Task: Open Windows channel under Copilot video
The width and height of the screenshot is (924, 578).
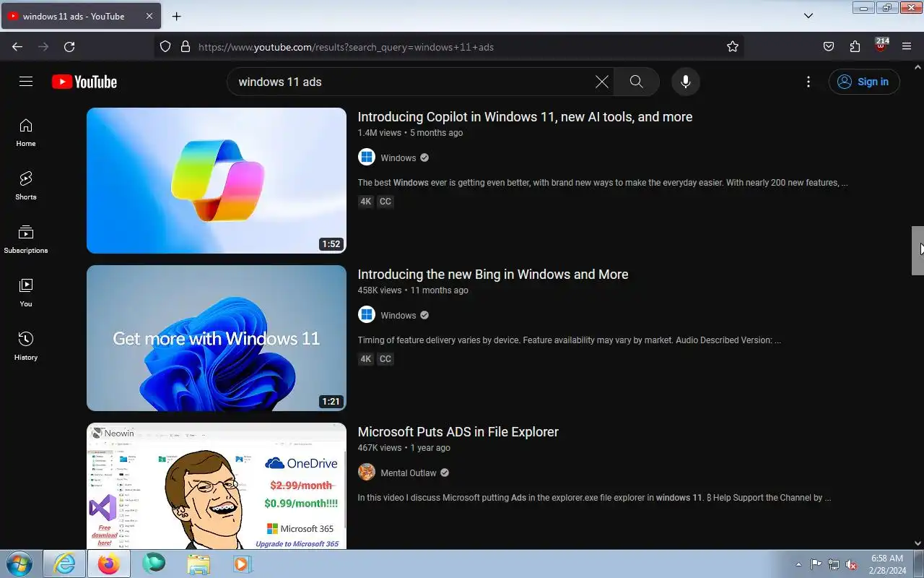Action: (398, 158)
